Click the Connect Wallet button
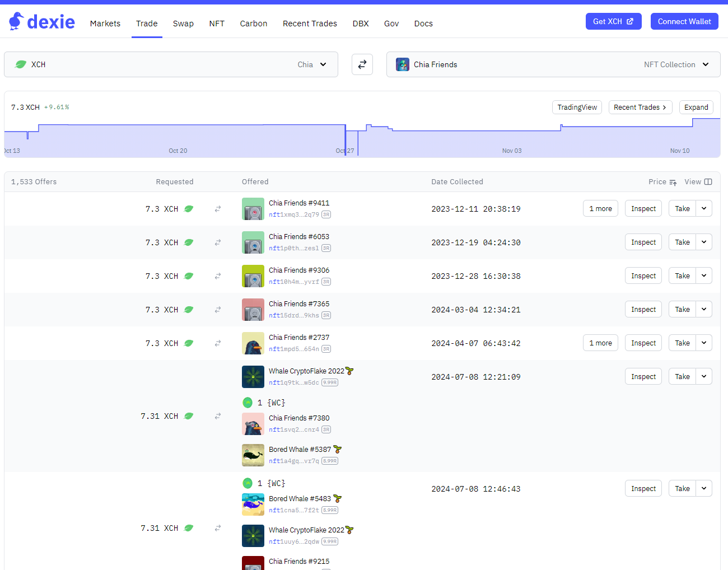Screen dimensions: 728x570 684,21
